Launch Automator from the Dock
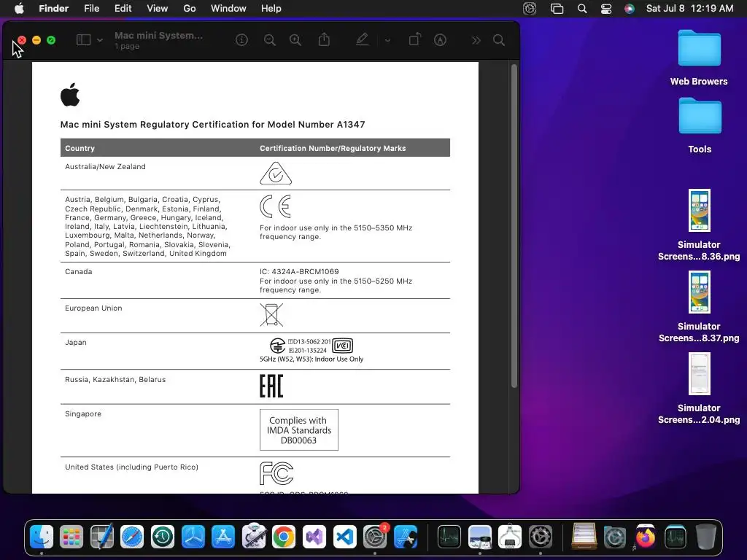Viewport: 747px width, 560px height. 253,537
